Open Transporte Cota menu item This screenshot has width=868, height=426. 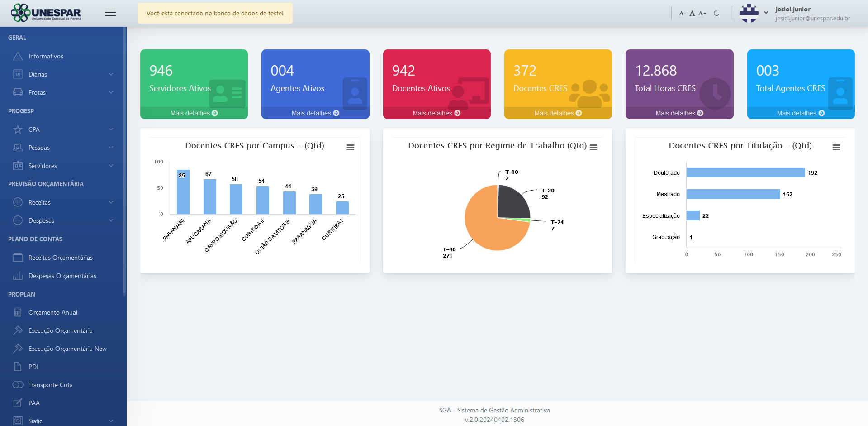click(51, 385)
